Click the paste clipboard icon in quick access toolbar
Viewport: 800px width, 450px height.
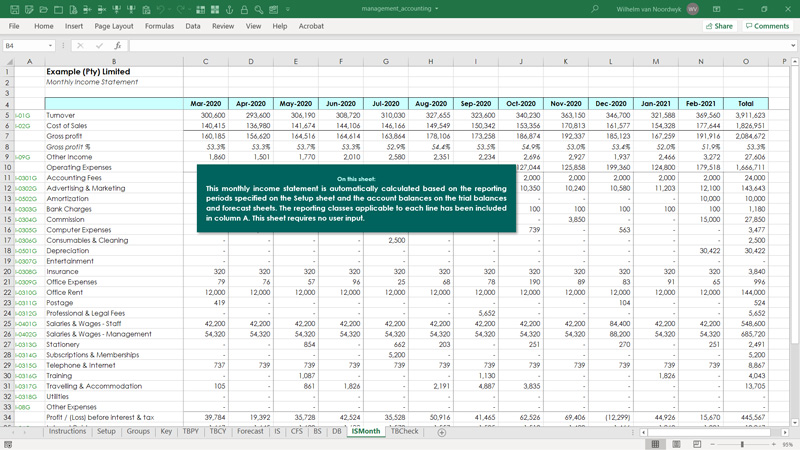pos(146,9)
